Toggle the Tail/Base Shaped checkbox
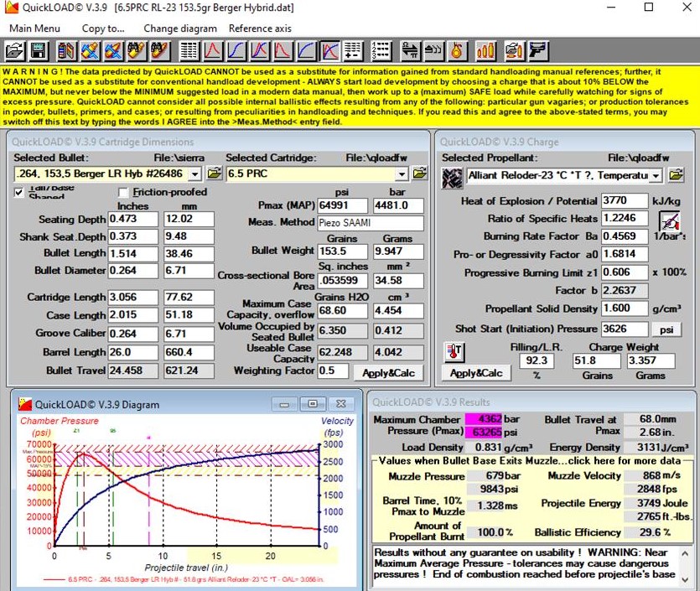Viewport: 700px width, 591px height. [x=18, y=192]
